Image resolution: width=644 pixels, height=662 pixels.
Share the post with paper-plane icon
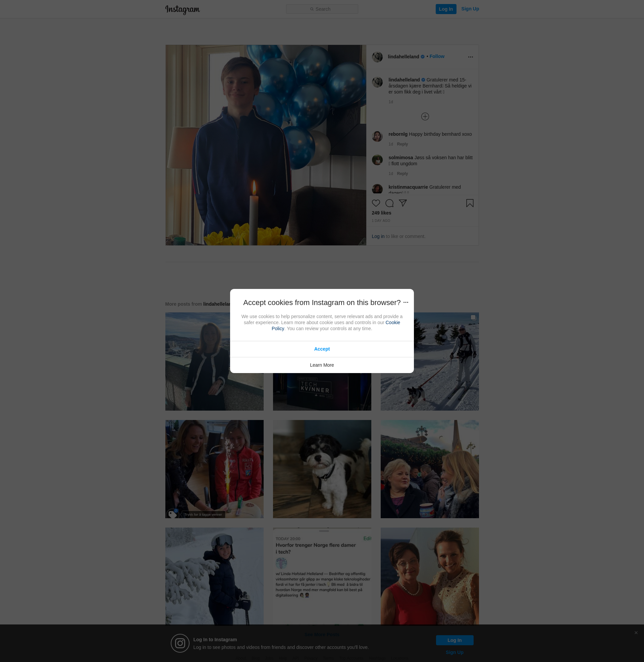[402, 203]
